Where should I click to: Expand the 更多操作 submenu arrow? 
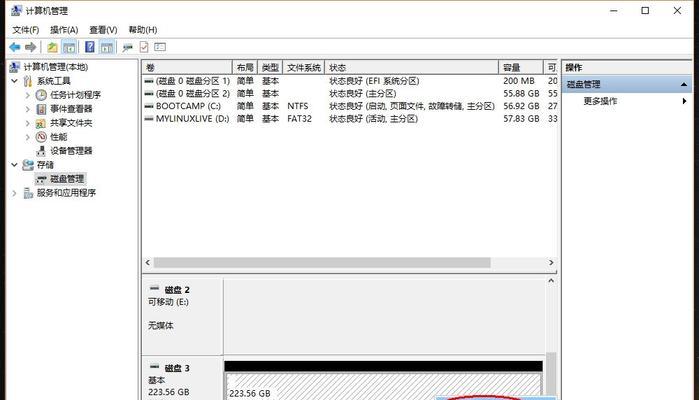684,101
